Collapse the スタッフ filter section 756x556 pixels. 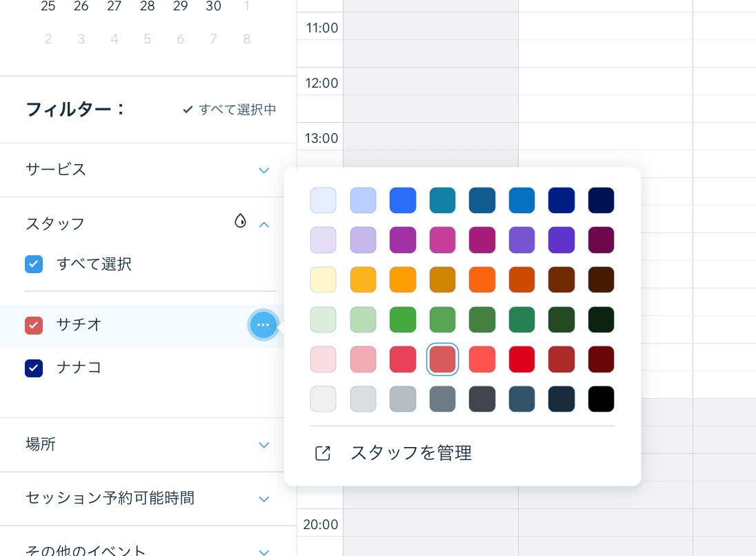263,225
